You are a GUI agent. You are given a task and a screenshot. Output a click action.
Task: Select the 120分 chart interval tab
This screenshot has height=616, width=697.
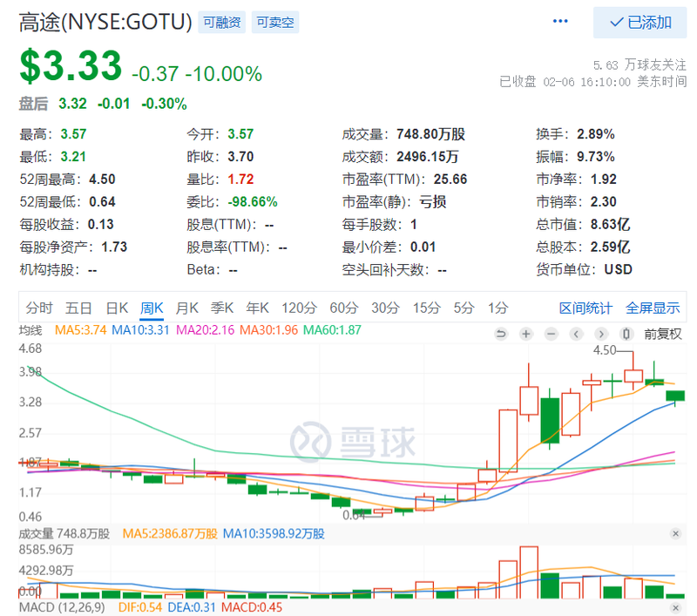pyautogui.click(x=299, y=308)
